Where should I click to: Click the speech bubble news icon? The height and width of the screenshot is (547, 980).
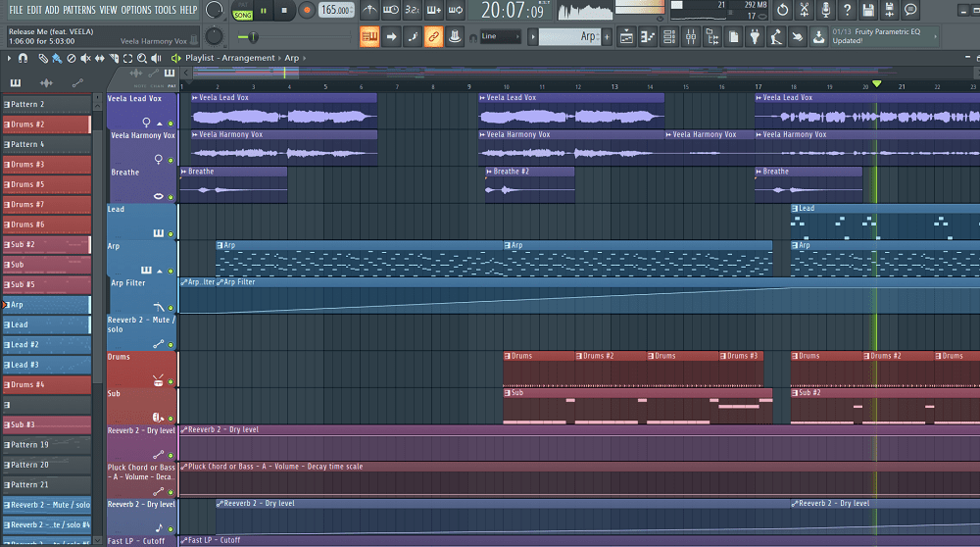pos(910,10)
